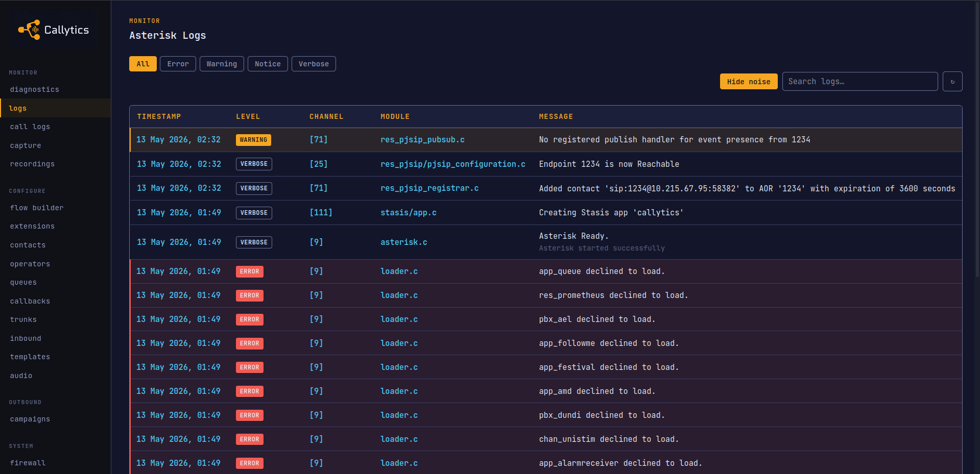Click 'app_amd declined to load.' message
The width and height of the screenshot is (980, 474).
tap(597, 391)
